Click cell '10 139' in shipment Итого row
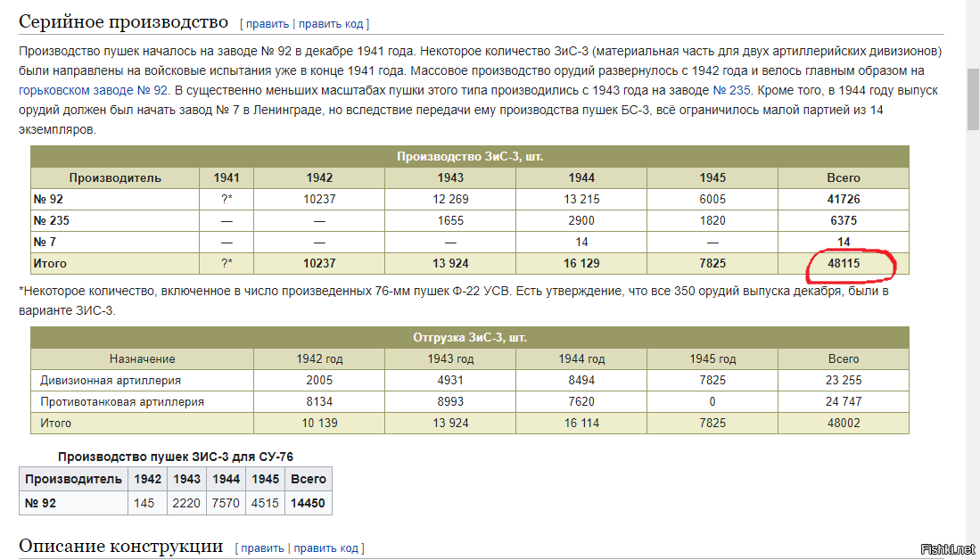Screen dimensions: 980x560 point(319,424)
